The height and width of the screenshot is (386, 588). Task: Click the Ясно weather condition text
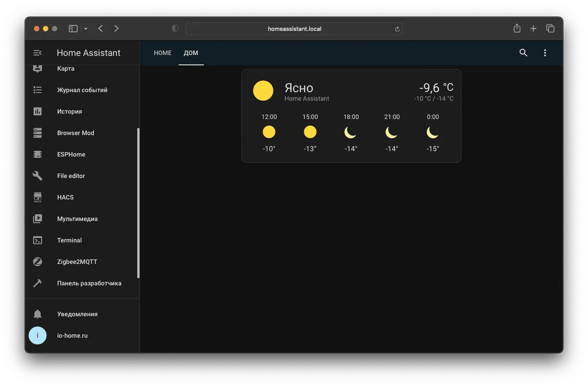[x=299, y=88]
